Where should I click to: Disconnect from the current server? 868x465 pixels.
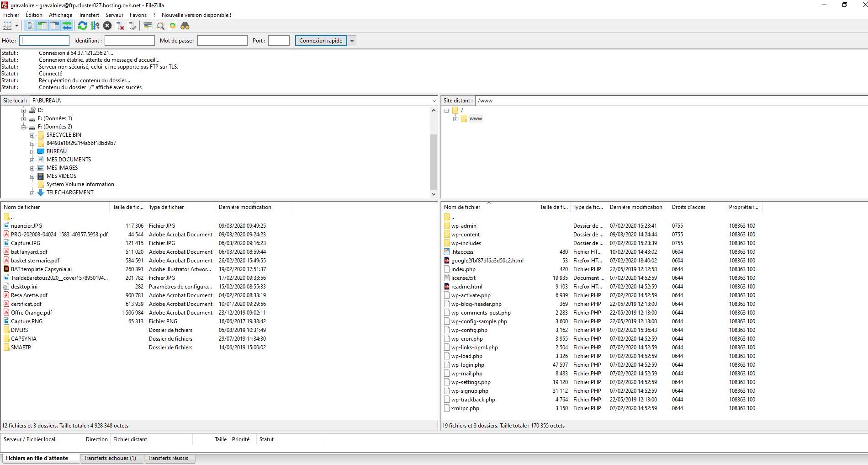click(120, 26)
